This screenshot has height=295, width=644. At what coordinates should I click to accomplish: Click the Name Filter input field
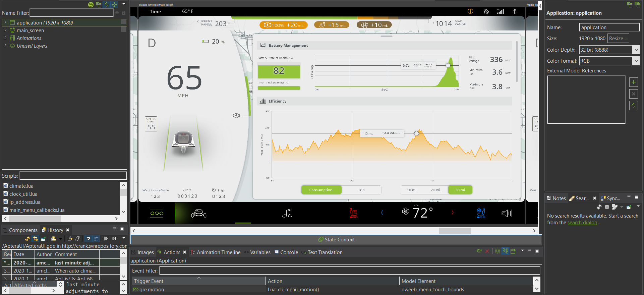click(71, 13)
